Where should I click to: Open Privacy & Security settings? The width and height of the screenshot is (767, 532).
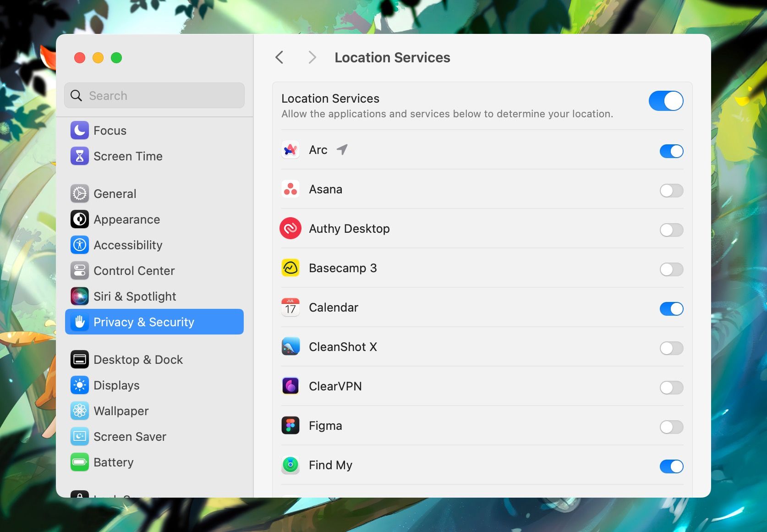click(x=143, y=322)
